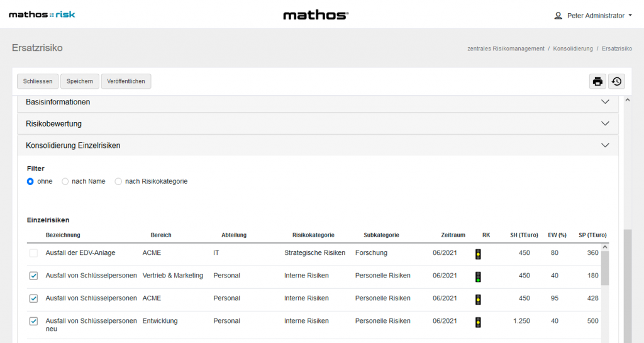644x343 pixels.
Task: Check the Ausfall der EDV-Anlage checkbox
Action: click(x=33, y=253)
